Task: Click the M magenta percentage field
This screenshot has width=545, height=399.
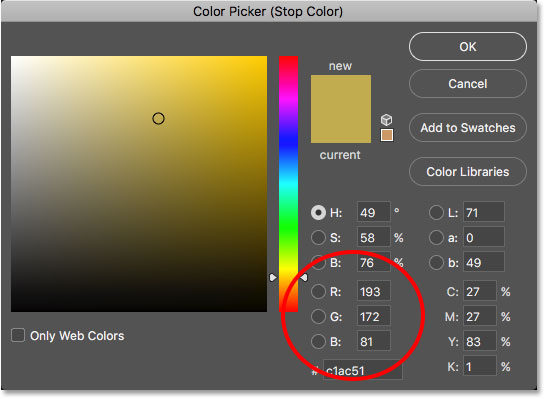Action: point(479,316)
